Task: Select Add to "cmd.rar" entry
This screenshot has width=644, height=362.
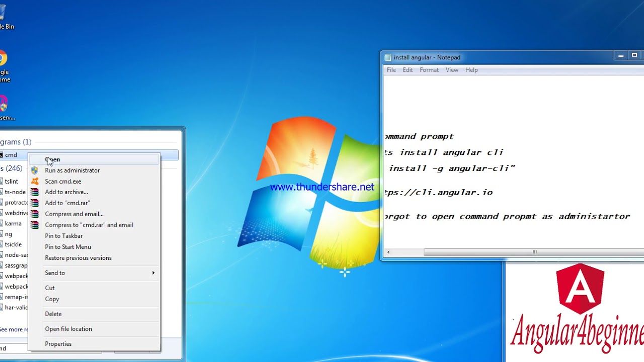Action: (94, 203)
